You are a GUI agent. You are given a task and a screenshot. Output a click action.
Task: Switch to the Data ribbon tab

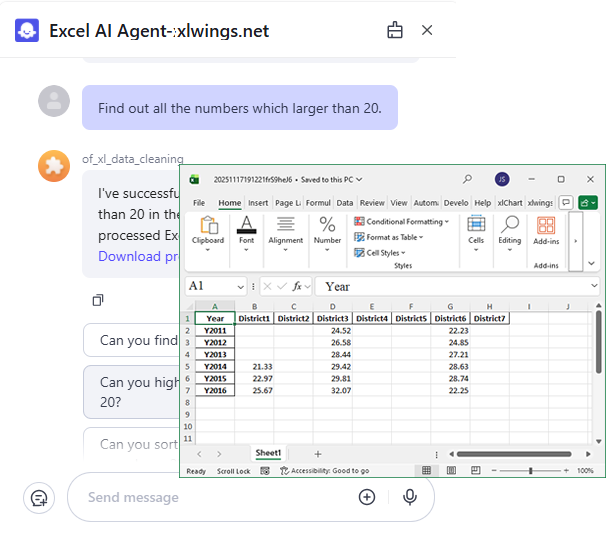tap(344, 203)
